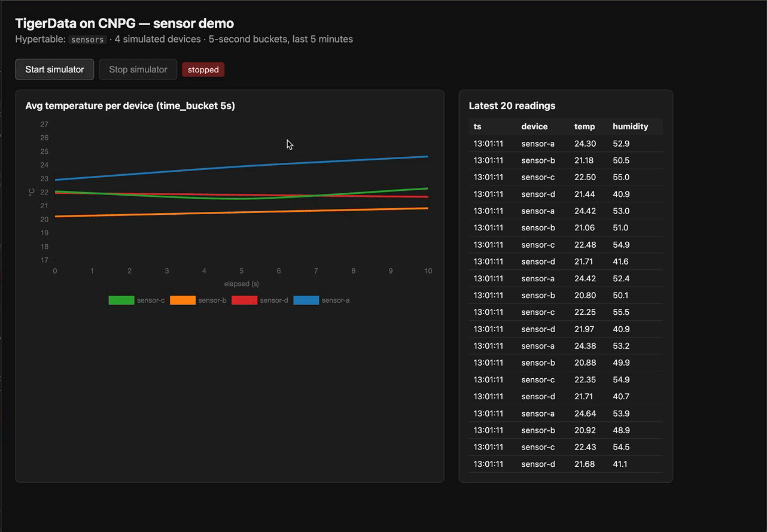Click temp value 24.64
This screenshot has height=532, width=767.
585,414
